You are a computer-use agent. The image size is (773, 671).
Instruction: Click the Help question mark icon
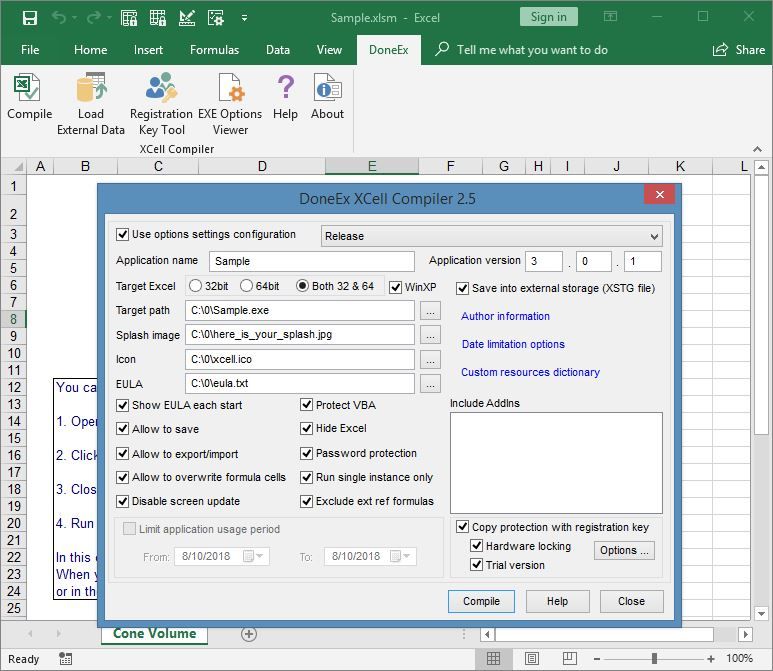point(285,96)
